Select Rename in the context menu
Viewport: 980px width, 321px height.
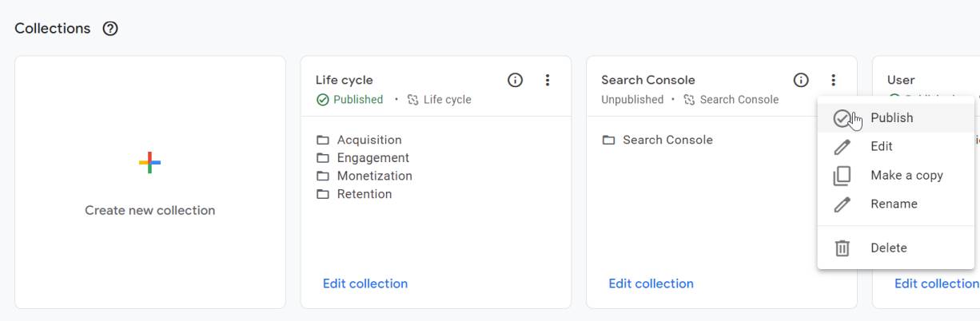pyautogui.click(x=896, y=204)
